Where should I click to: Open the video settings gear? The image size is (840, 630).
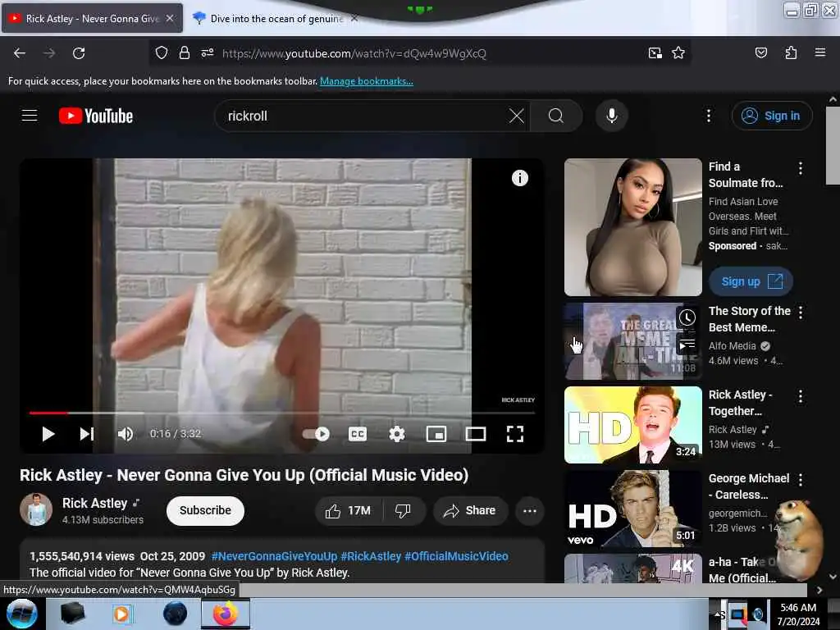[x=397, y=434]
